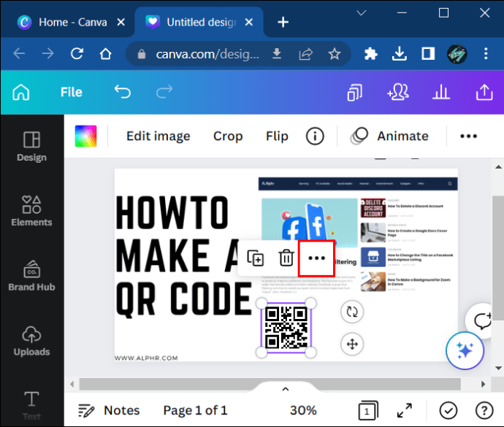Redo the last action

(164, 92)
